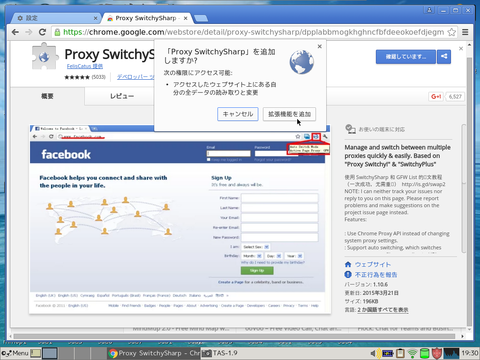Reload the page with the refresh icon

42,32
